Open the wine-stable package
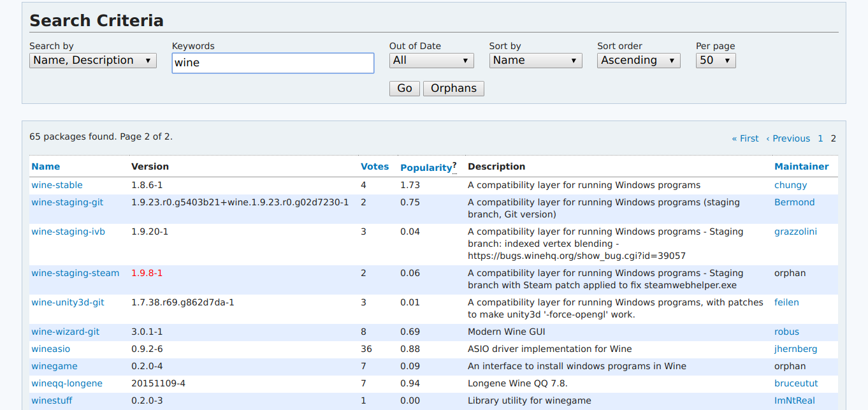Screen dimensions: 868x410 click(x=57, y=185)
